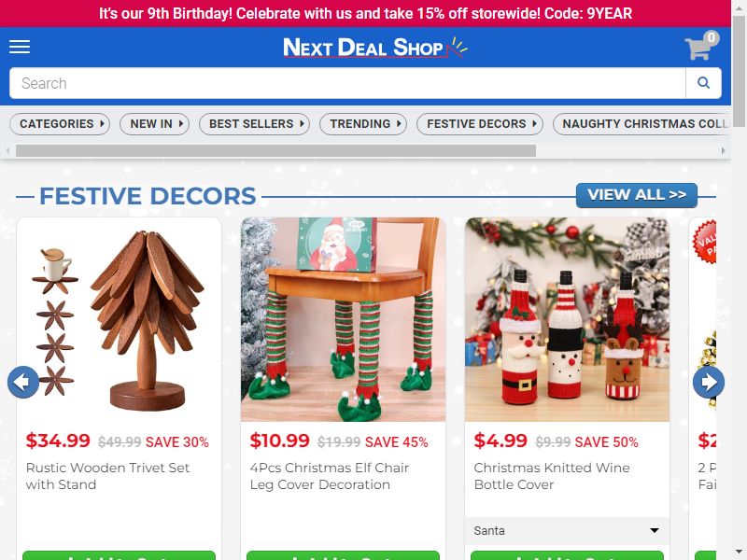
Task: Go to previous carousel slide arrow
Action: [x=23, y=382]
